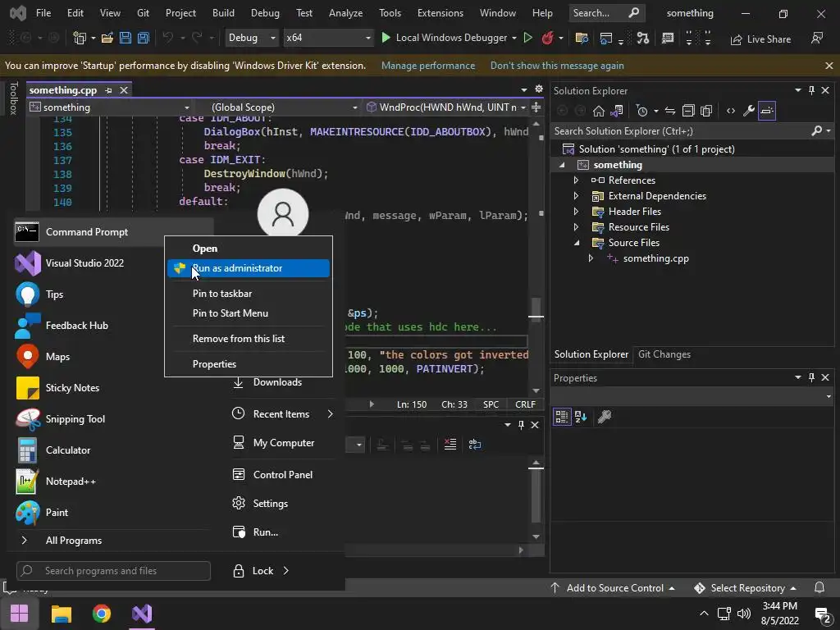Open the Debug configuration dropdown
Viewport: 840px width, 630px height.
251,38
